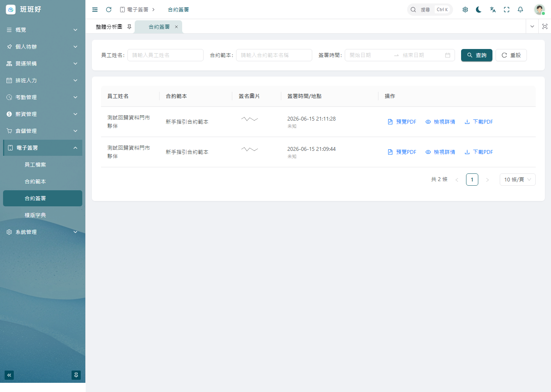Expand the 考勤管理 menu
The height and width of the screenshot is (392, 551).
click(x=42, y=97)
